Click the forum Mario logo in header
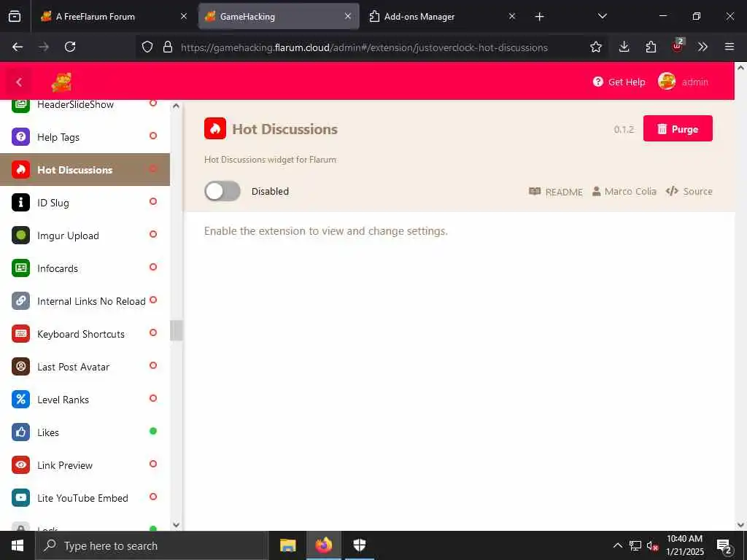The width and height of the screenshot is (747, 560). point(61,82)
